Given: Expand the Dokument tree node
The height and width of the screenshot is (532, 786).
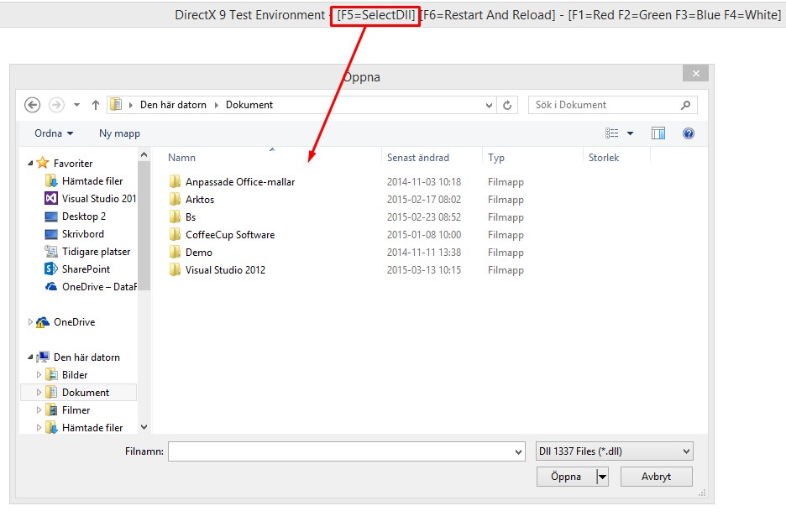Looking at the screenshot, I should pos(39,392).
